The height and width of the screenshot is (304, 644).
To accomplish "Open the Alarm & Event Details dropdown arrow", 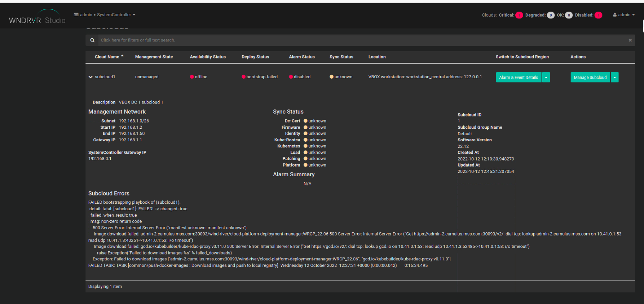I will 546,78.
